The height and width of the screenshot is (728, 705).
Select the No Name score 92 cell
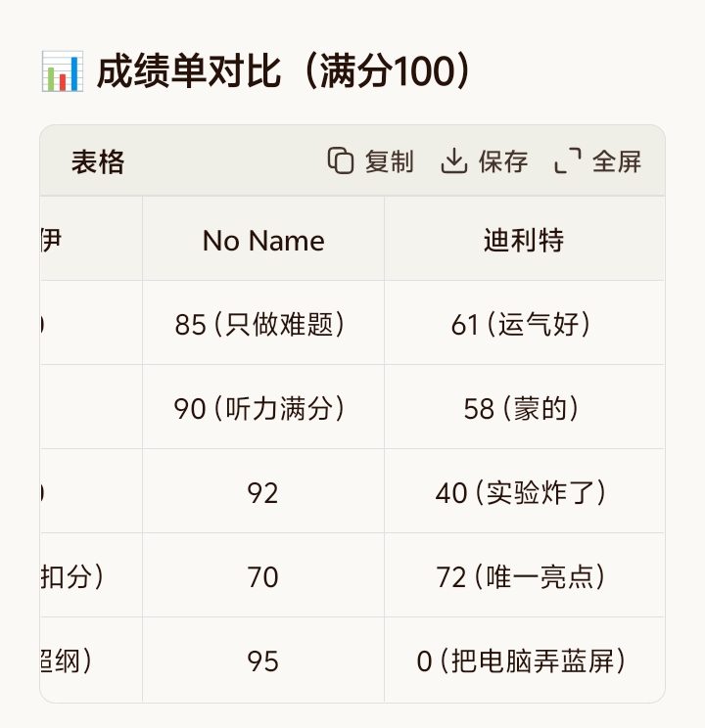click(x=263, y=493)
